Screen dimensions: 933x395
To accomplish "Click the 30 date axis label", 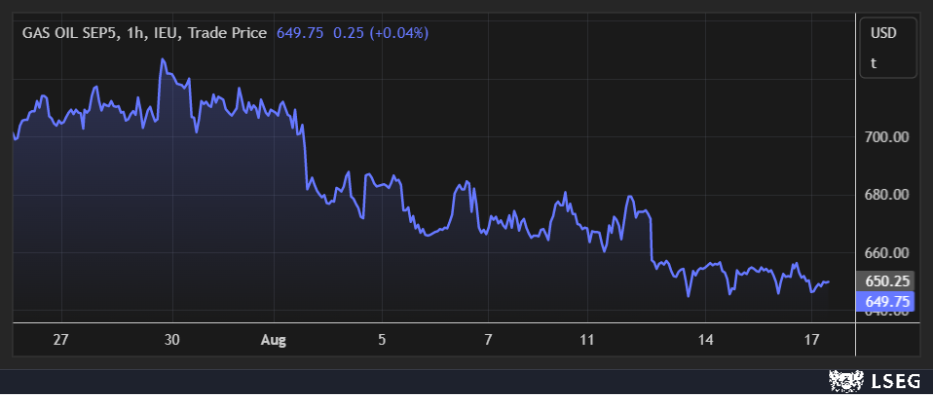I will 172,340.
